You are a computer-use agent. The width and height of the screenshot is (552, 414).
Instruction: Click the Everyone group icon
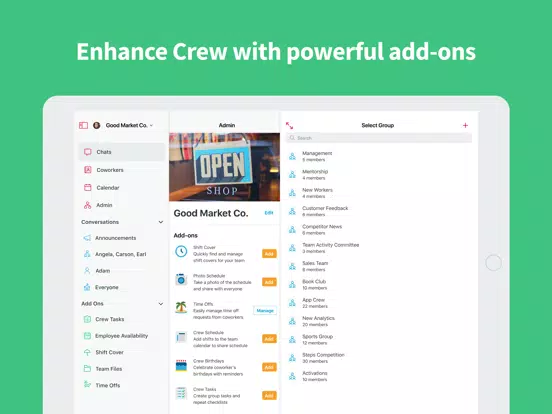[x=87, y=287]
